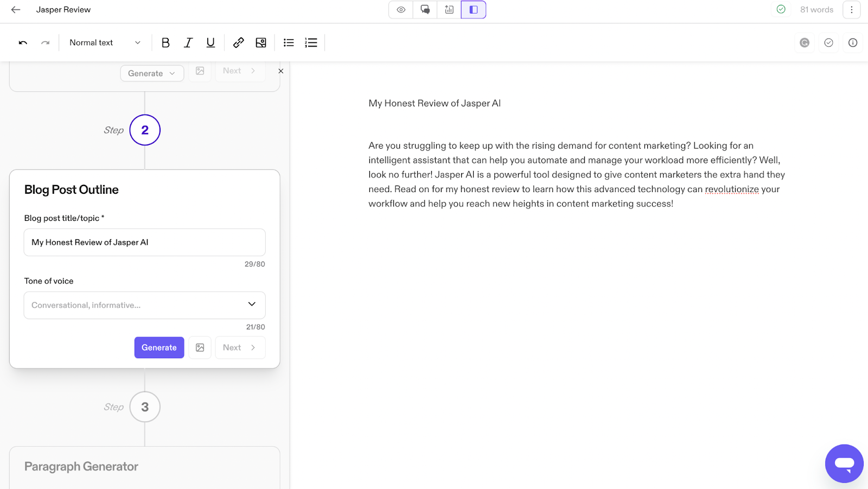Toggle bold formatting
This screenshot has width=868, height=489.
tap(165, 42)
